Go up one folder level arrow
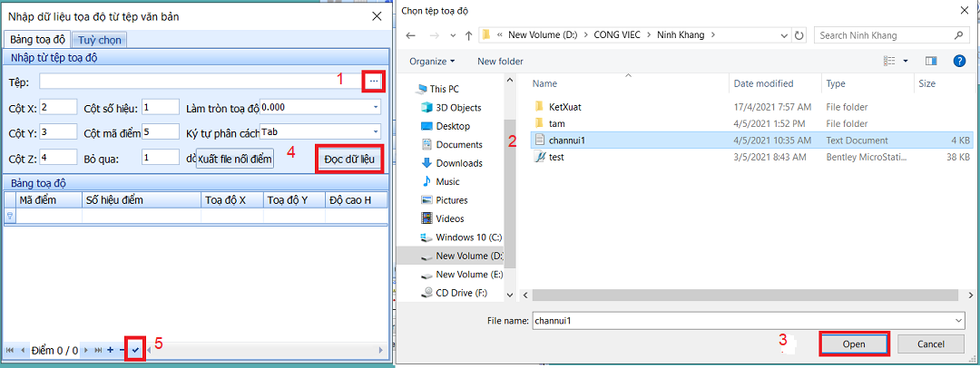The image size is (980, 368). coord(467,35)
